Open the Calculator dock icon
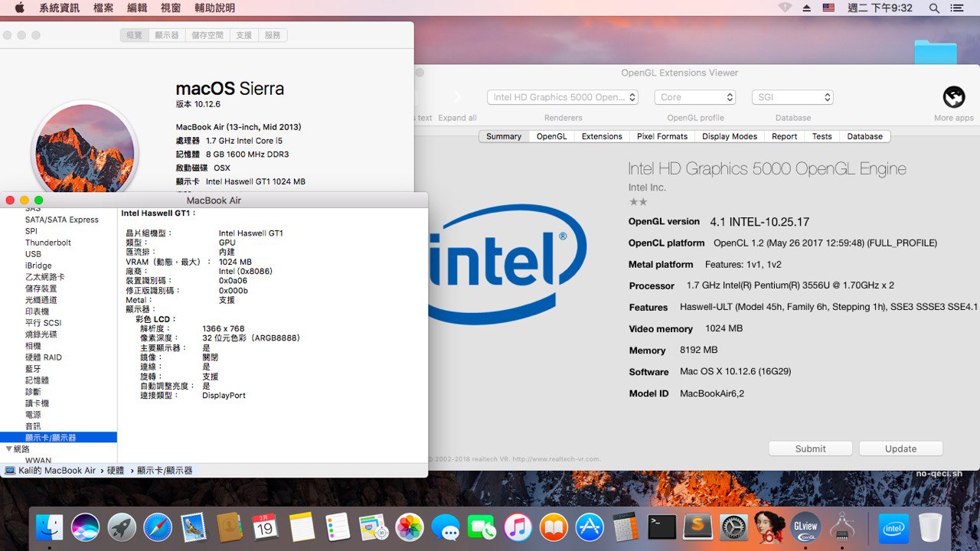This screenshot has width=980, height=551. 626,527
